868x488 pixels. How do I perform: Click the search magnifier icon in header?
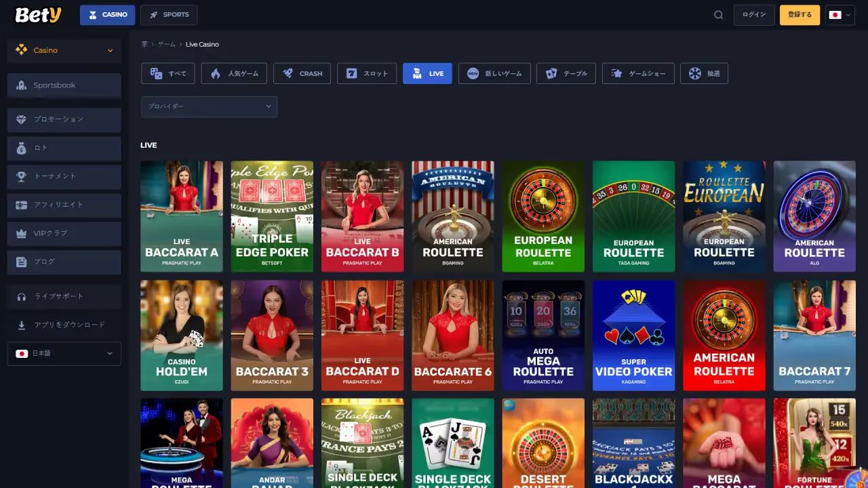pyautogui.click(x=718, y=15)
